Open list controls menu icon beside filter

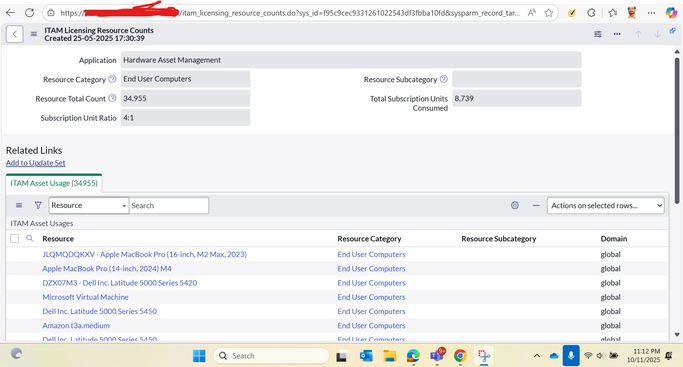pos(19,205)
